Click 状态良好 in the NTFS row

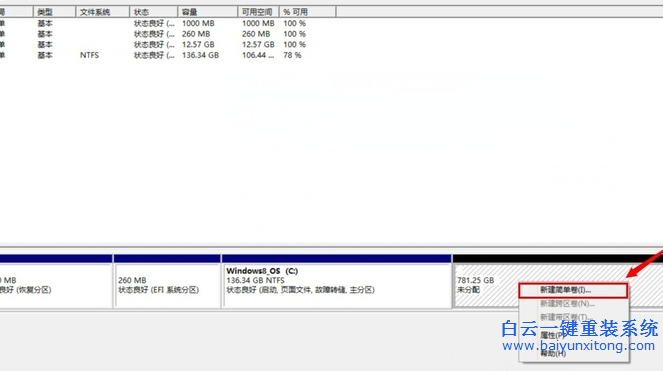tap(154, 55)
